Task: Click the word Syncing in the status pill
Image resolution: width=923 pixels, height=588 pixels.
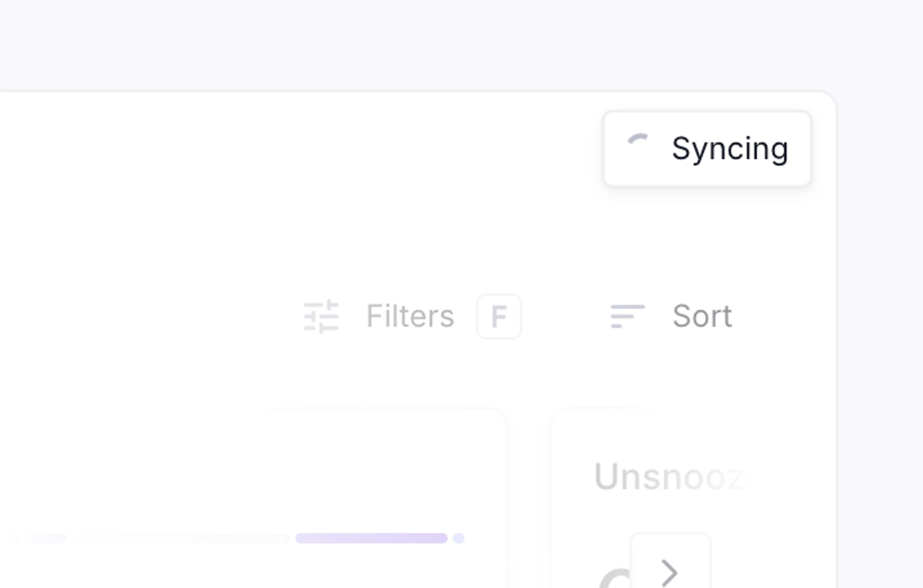Action: click(730, 149)
